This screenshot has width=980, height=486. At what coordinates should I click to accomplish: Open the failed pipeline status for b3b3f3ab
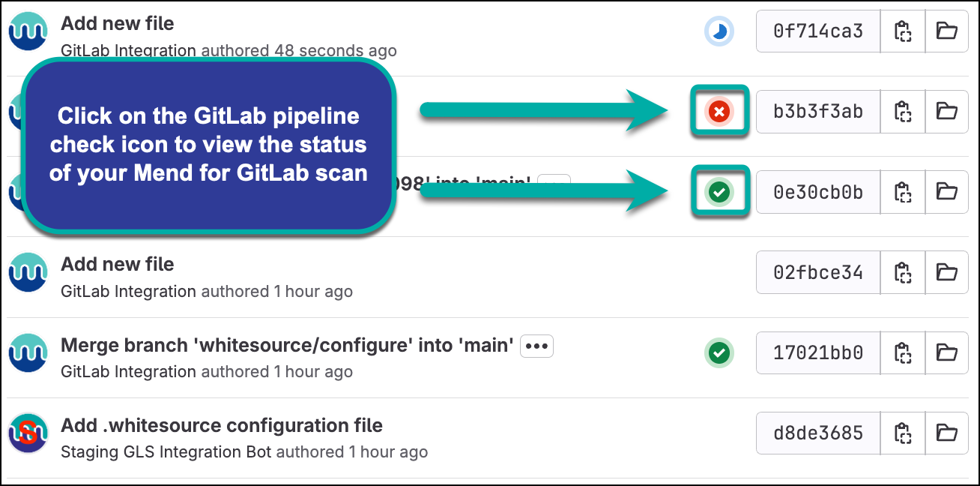719,112
